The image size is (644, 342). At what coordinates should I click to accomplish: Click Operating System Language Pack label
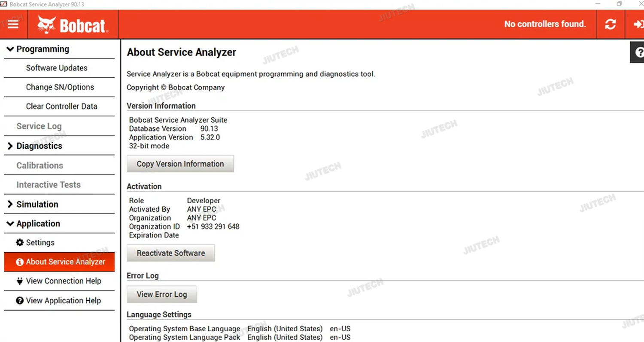pyautogui.click(x=185, y=337)
